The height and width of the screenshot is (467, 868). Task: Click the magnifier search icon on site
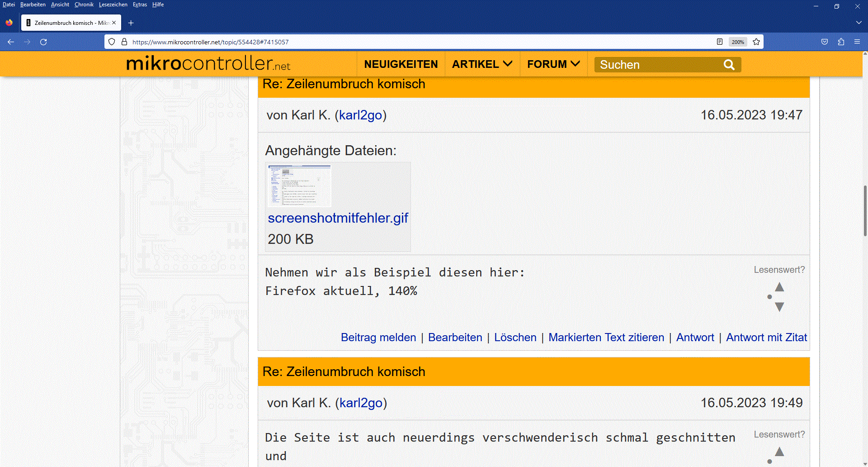point(729,65)
